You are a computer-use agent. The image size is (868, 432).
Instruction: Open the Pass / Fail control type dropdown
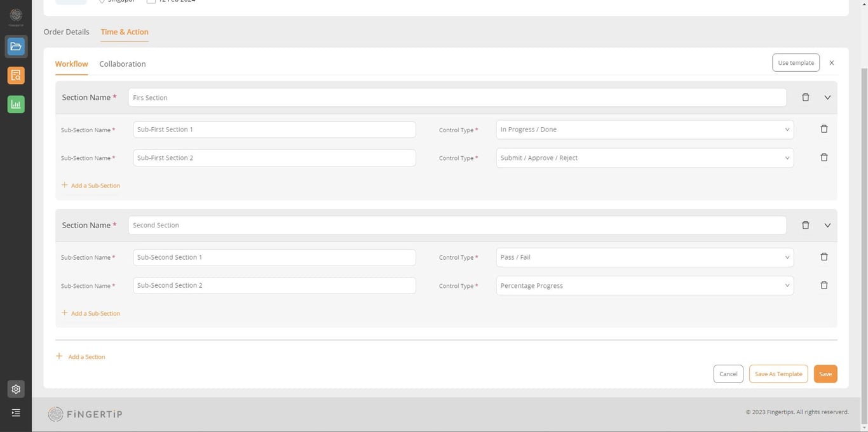644,257
